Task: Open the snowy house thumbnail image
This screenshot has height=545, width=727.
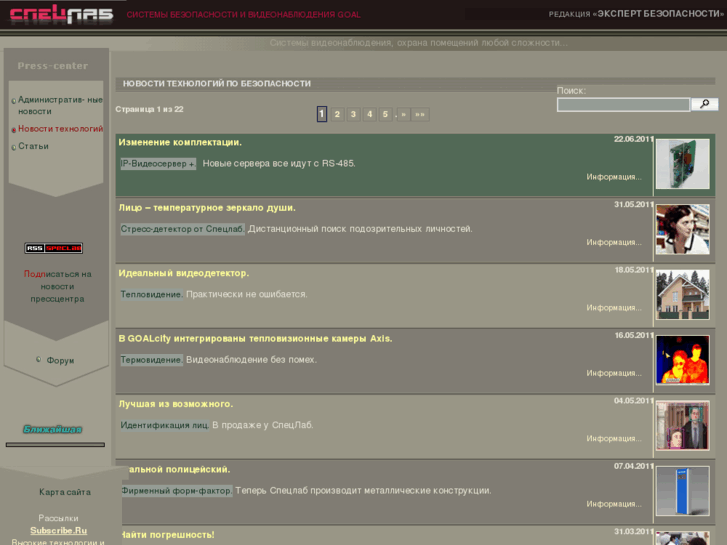Action: pyautogui.click(x=682, y=295)
